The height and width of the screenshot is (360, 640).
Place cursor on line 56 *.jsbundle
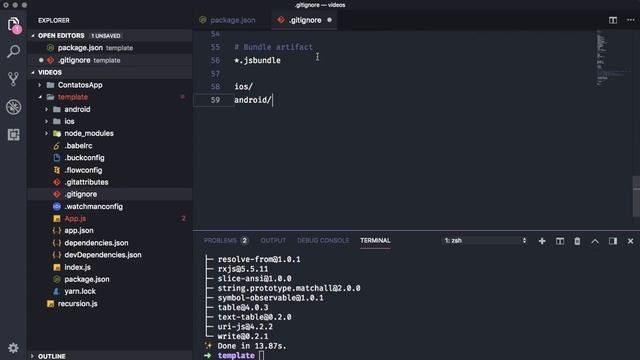(x=257, y=60)
